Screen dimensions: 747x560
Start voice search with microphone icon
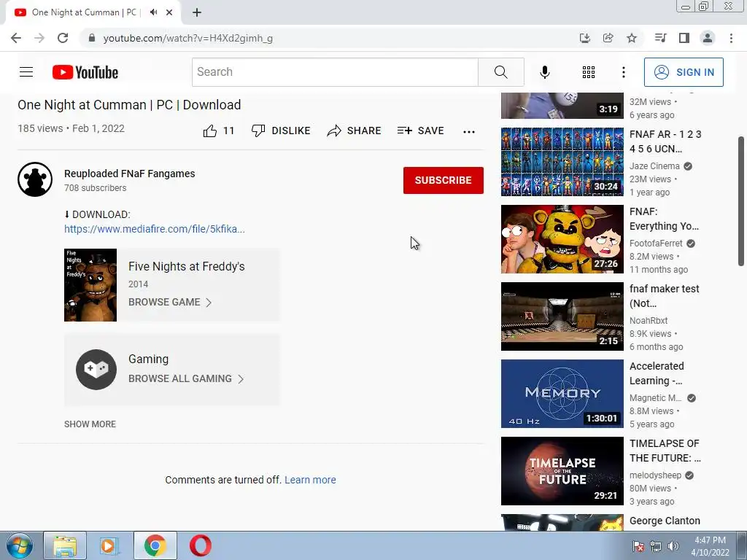(544, 72)
